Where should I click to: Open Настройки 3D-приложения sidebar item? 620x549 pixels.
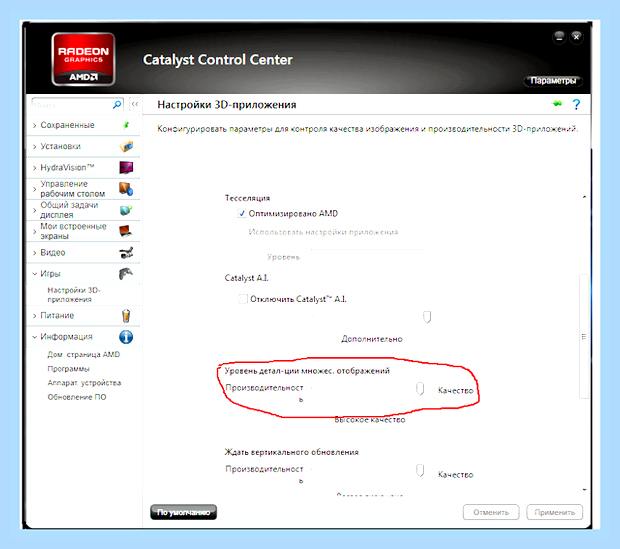click(x=74, y=295)
